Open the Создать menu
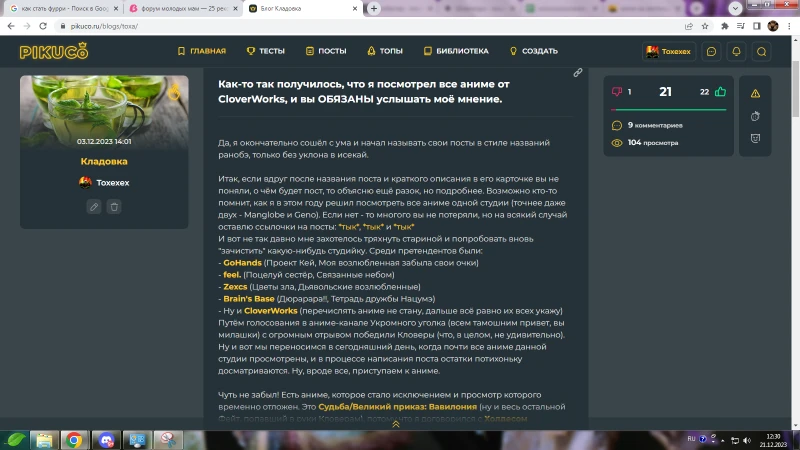 pyautogui.click(x=534, y=51)
